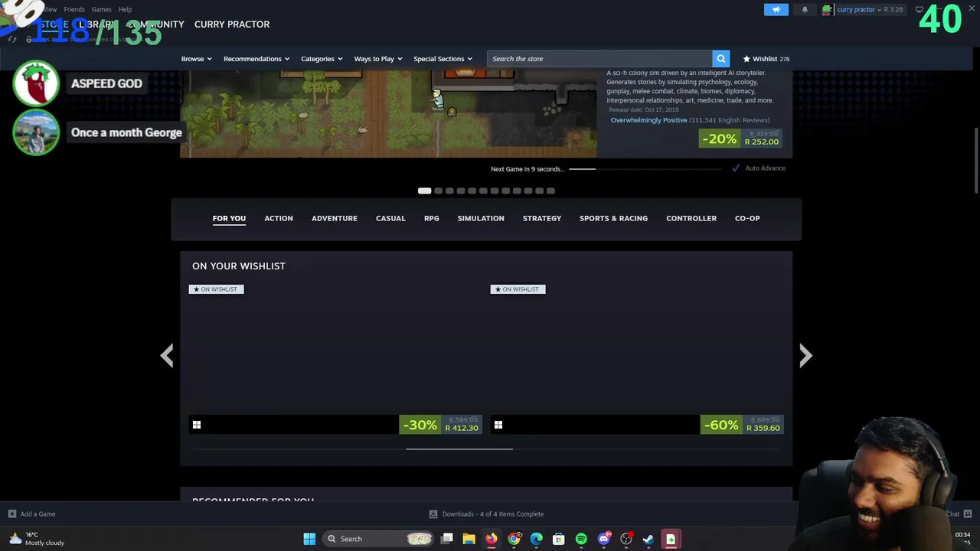
Task: Open Spotify from the taskbar
Action: pos(581,539)
